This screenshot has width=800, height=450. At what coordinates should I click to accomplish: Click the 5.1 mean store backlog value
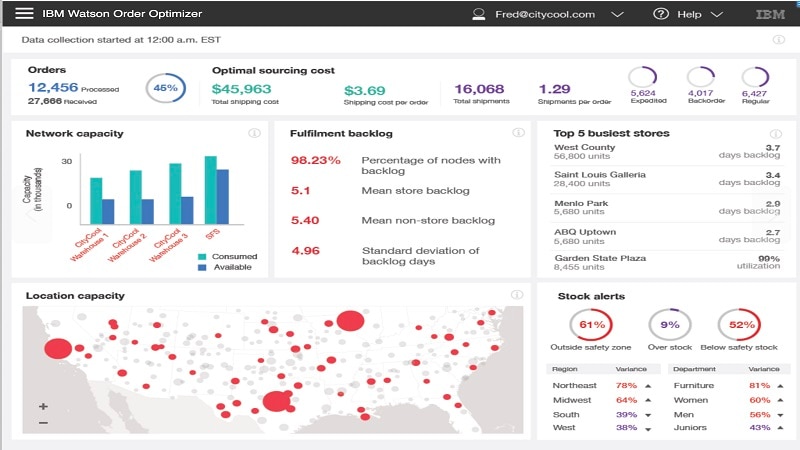(x=301, y=191)
